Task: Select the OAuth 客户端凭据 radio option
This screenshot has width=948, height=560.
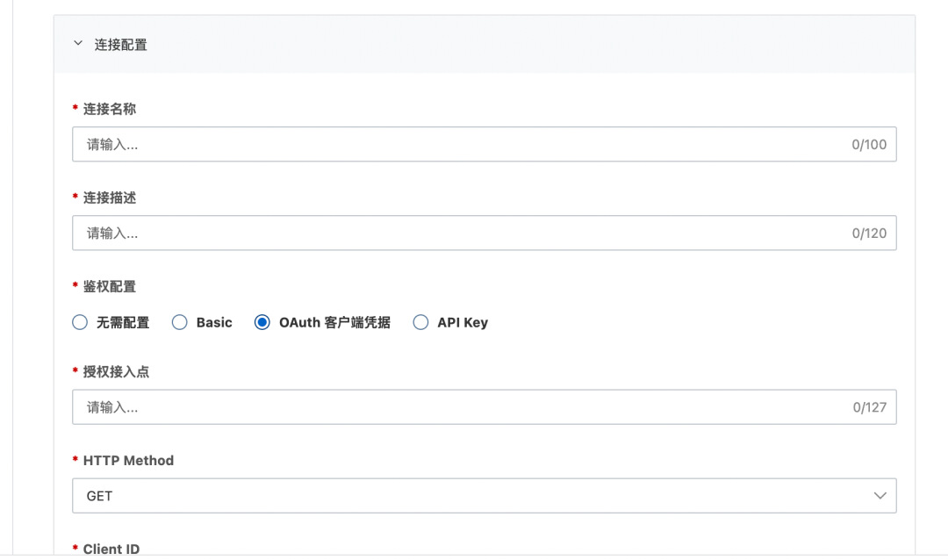Action: (262, 322)
